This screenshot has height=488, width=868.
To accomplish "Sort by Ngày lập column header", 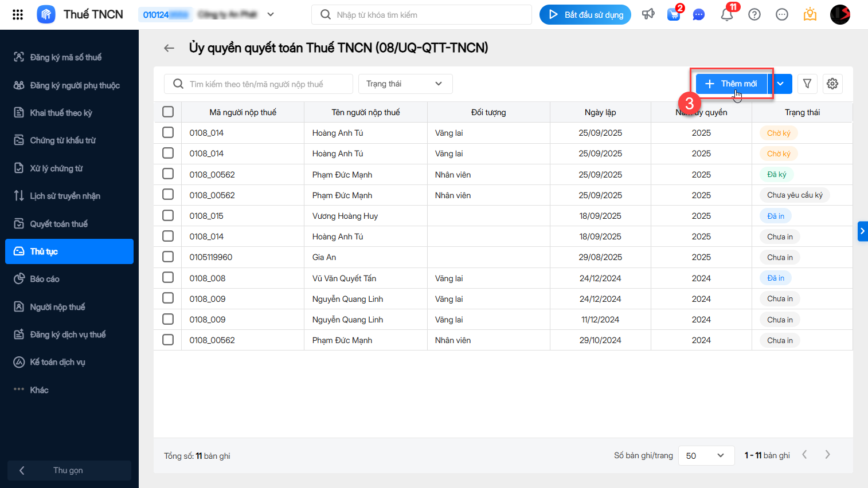I will pos(600,112).
